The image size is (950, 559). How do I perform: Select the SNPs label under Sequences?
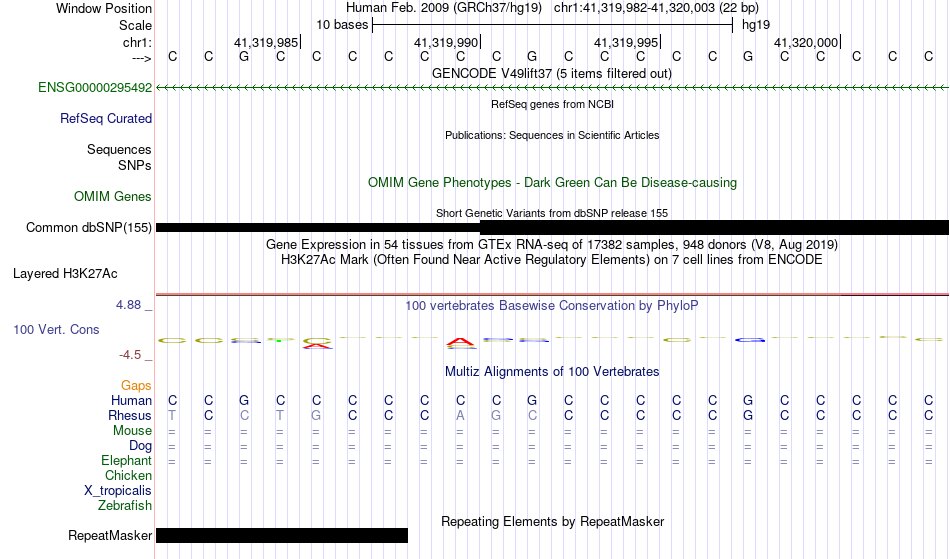pyautogui.click(x=135, y=165)
